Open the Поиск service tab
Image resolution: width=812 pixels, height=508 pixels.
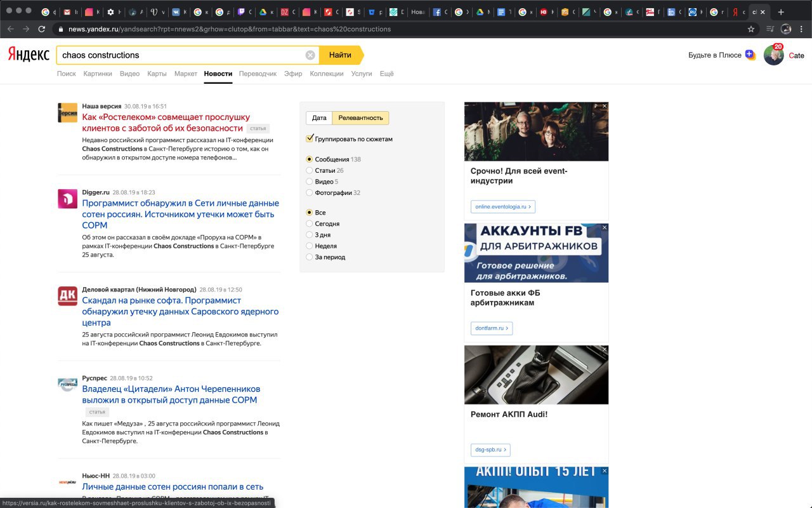(67, 74)
